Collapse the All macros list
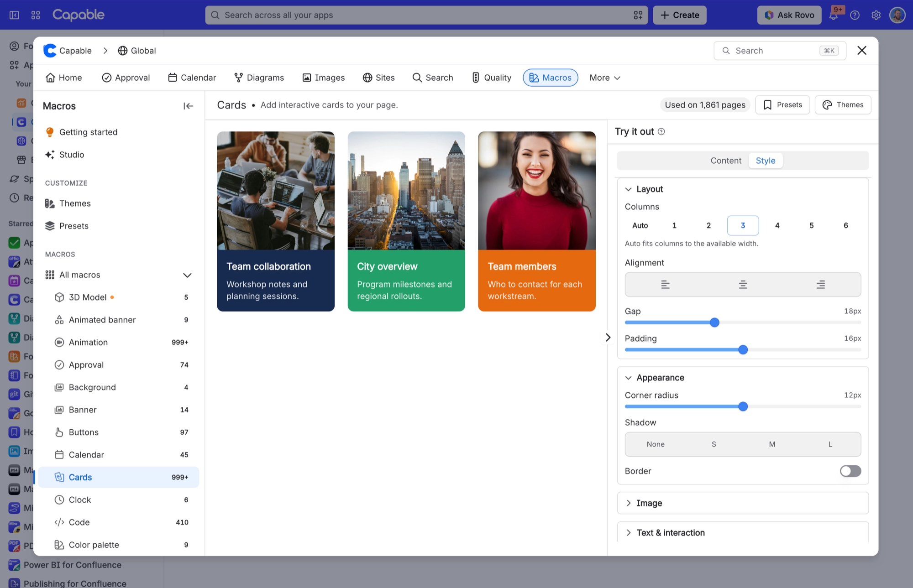The image size is (913, 588). coord(187,275)
